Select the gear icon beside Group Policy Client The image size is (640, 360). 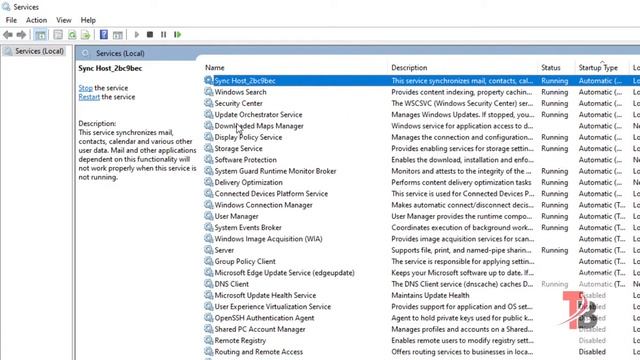pos(209,261)
